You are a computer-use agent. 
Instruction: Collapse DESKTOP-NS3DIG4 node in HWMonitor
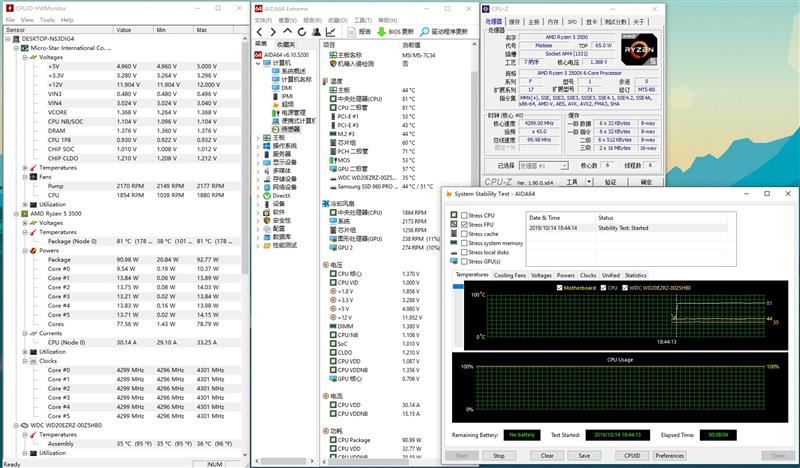[8, 39]
